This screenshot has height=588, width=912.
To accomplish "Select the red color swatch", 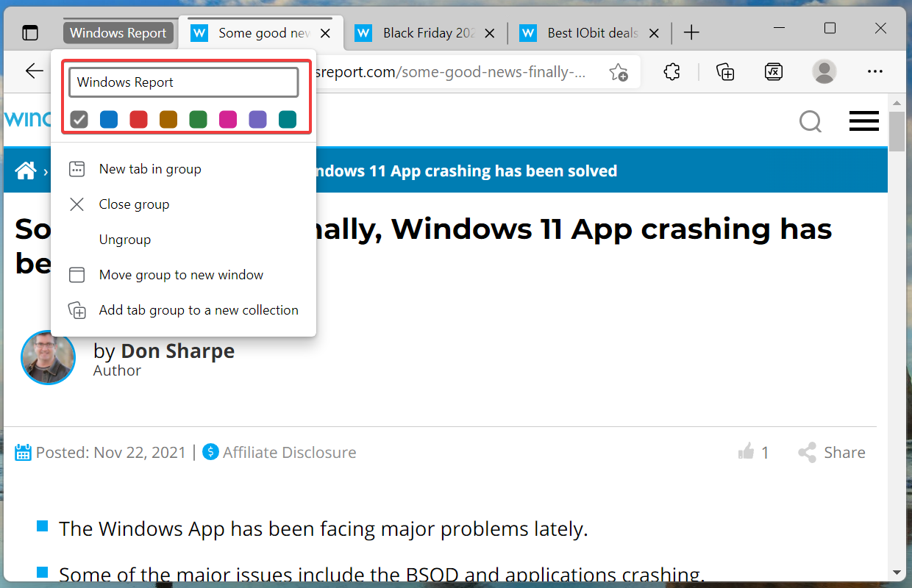I will tap(138, 119).
